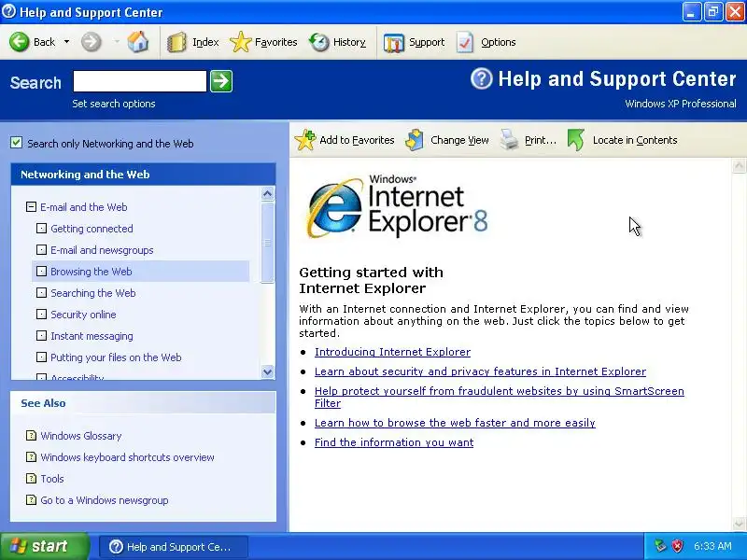Select E-mail and the Web tree label
The height and width of the screenshot is (560, 747).
(x=84, y=207)
